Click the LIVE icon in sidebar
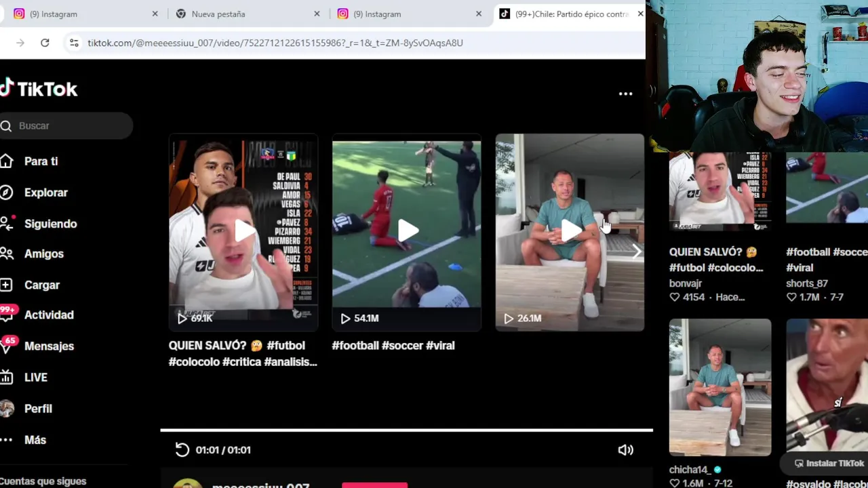The image size is (868, 488). click(x=6, y=377)
